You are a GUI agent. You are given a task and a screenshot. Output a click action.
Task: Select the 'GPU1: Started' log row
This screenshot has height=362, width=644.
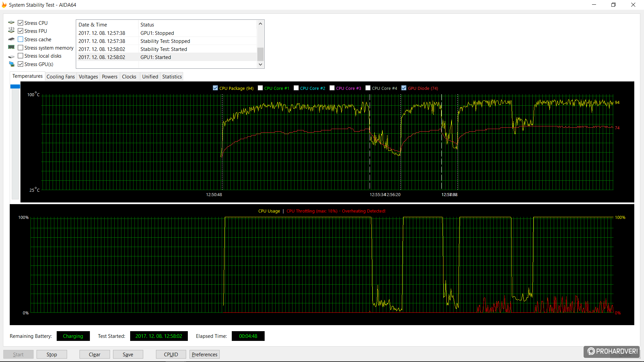click(167, 57)
